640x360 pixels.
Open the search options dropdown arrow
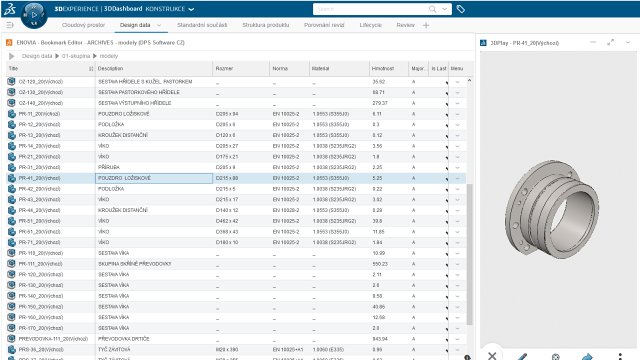click(444, 9)
